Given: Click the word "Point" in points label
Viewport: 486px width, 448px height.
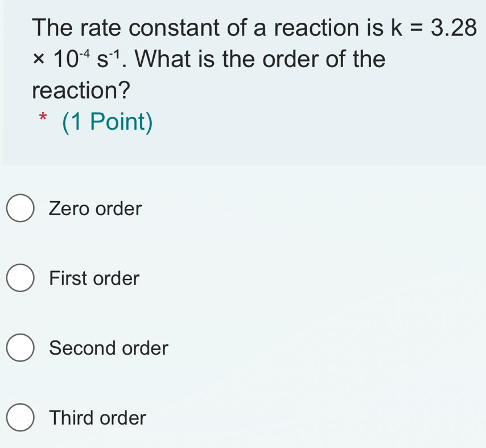Looking at the screenshot, I should [x=111, y=122].
